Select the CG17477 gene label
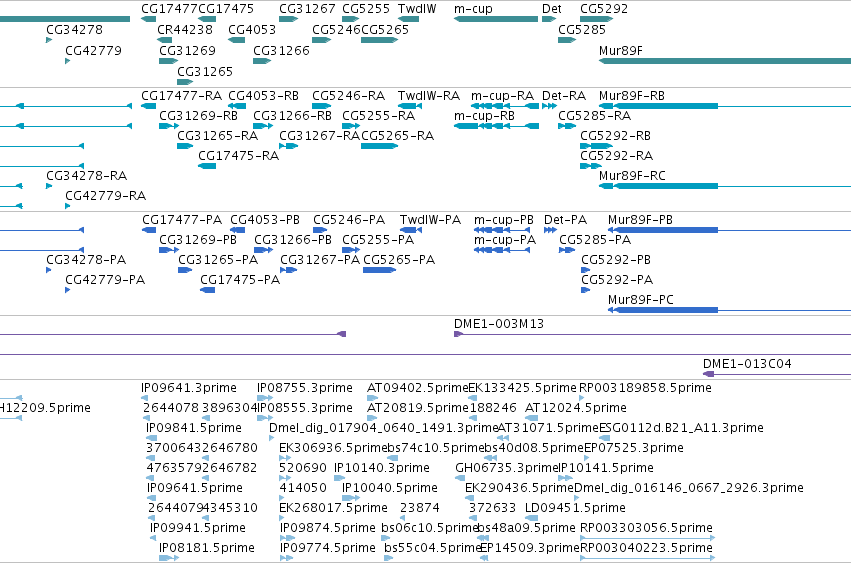This screenshot has width=851, height=563. point(169,9)
